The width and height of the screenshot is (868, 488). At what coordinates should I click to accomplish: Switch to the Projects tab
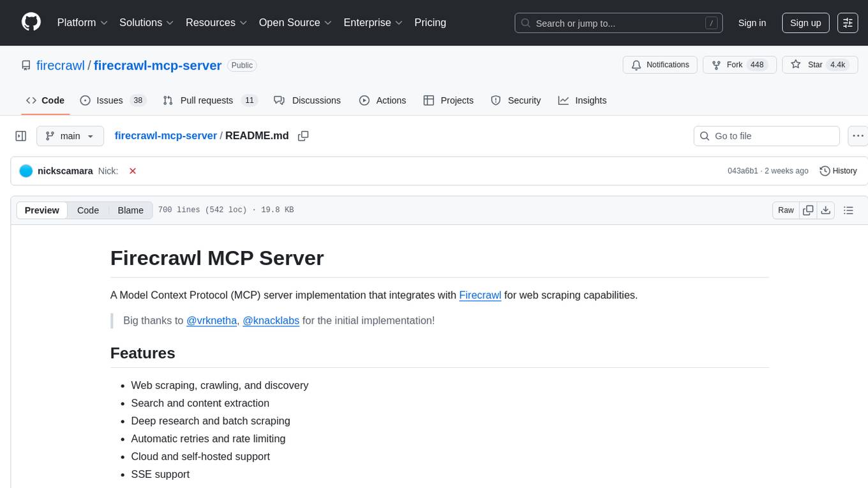[x=449, y=100]
